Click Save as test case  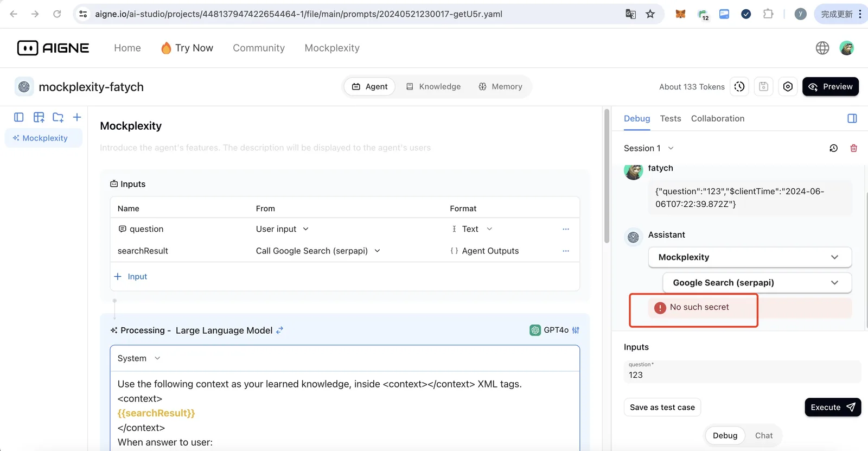pos(662,408)
